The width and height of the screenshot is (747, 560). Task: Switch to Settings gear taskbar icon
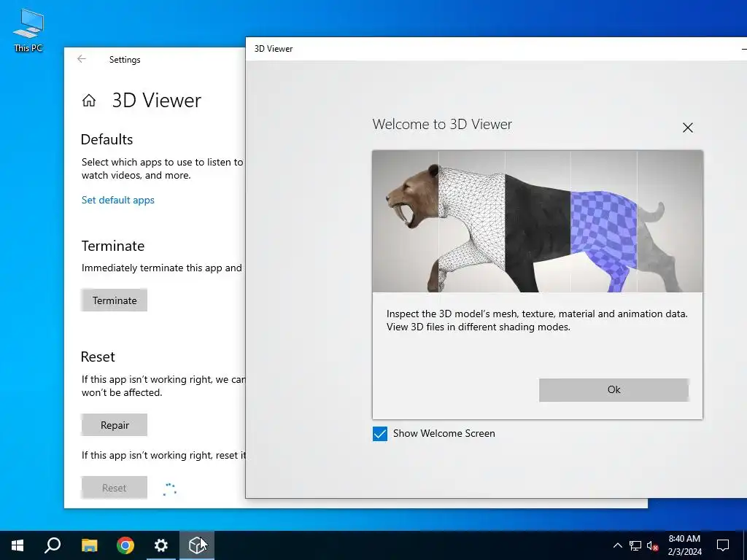pyautogui.click(x=161, y=545)
